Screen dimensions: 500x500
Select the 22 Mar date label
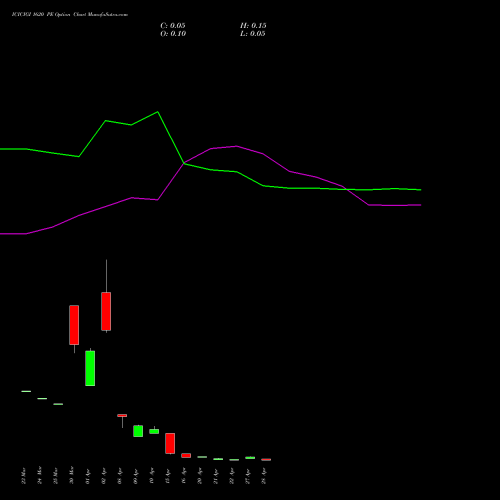(24, 475)
